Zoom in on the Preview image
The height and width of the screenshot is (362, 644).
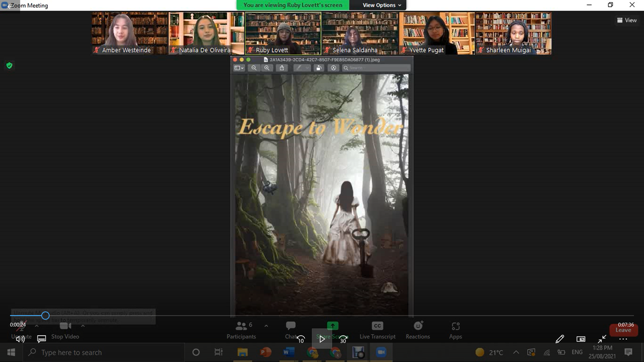[267, 68]
